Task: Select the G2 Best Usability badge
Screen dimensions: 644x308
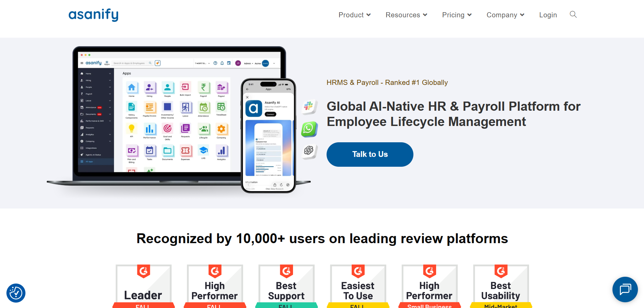Action: click(501, 286)
